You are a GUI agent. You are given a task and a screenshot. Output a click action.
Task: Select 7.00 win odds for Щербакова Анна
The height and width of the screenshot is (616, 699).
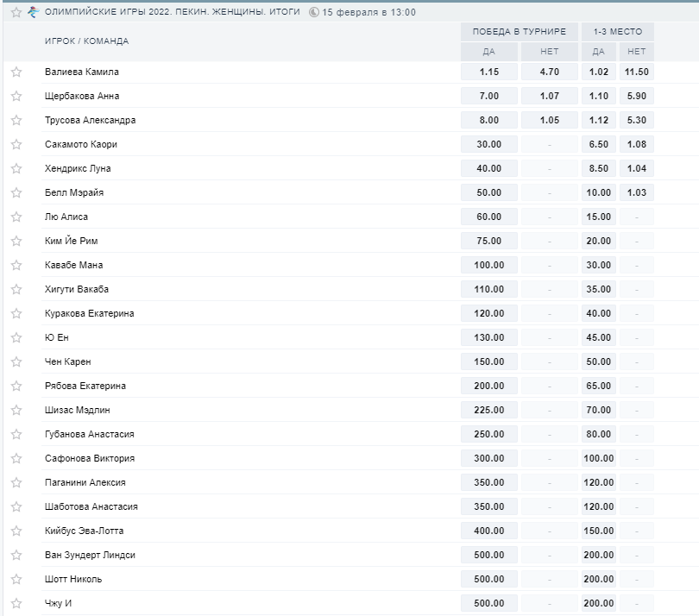489,97
